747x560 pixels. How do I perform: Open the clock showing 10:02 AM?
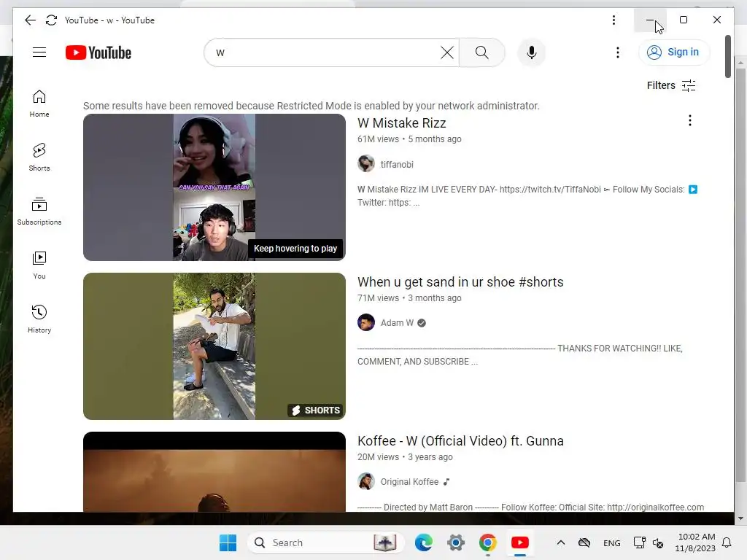tap(694, 542)
